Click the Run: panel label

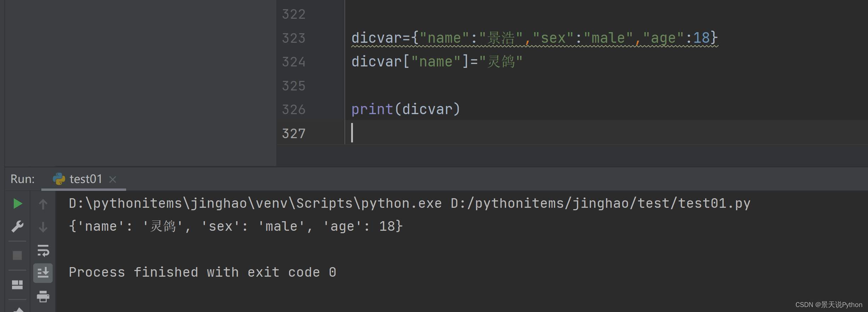[x=23, y=179]
